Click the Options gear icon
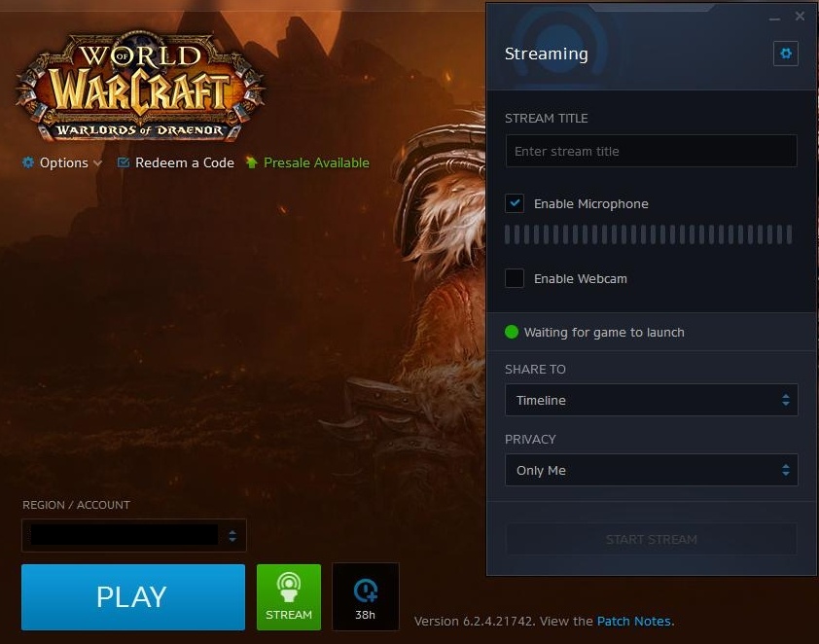The width and height of the screenshot is (819, 644). tap(28, 162)
